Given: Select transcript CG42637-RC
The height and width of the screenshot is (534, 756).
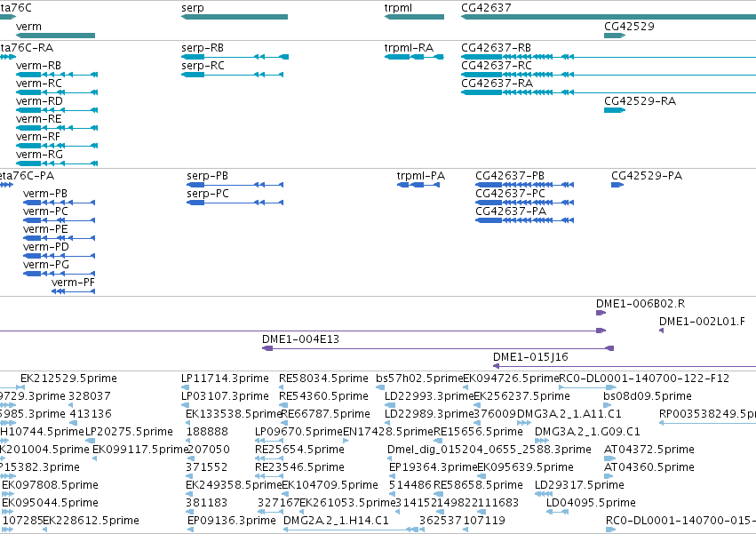Looking at the screenshot, I should (x=496, y=66).
